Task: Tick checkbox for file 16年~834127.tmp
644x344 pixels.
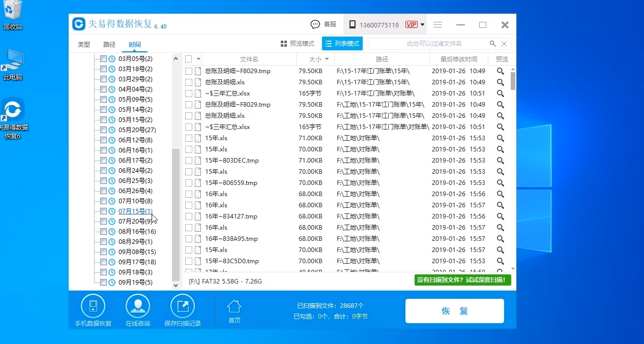Action: pos(189,216)
